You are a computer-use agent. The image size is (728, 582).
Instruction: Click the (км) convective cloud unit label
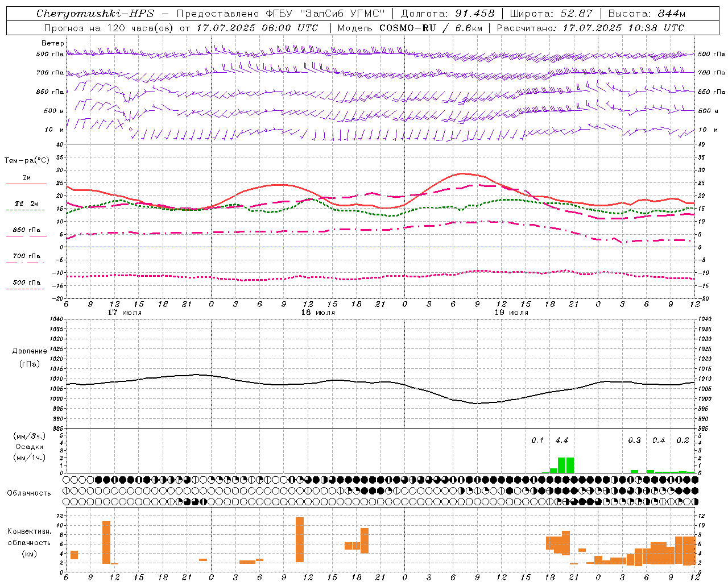coord(29,554)
